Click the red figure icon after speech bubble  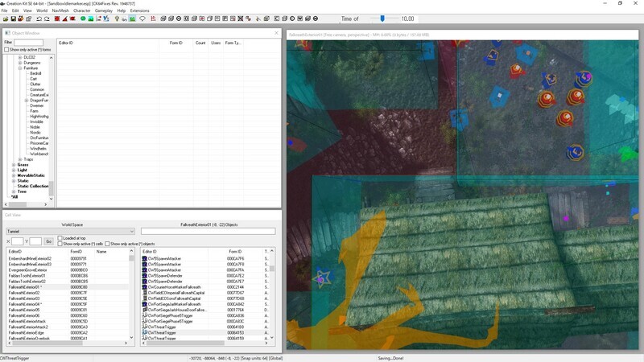tap(153, 19)
